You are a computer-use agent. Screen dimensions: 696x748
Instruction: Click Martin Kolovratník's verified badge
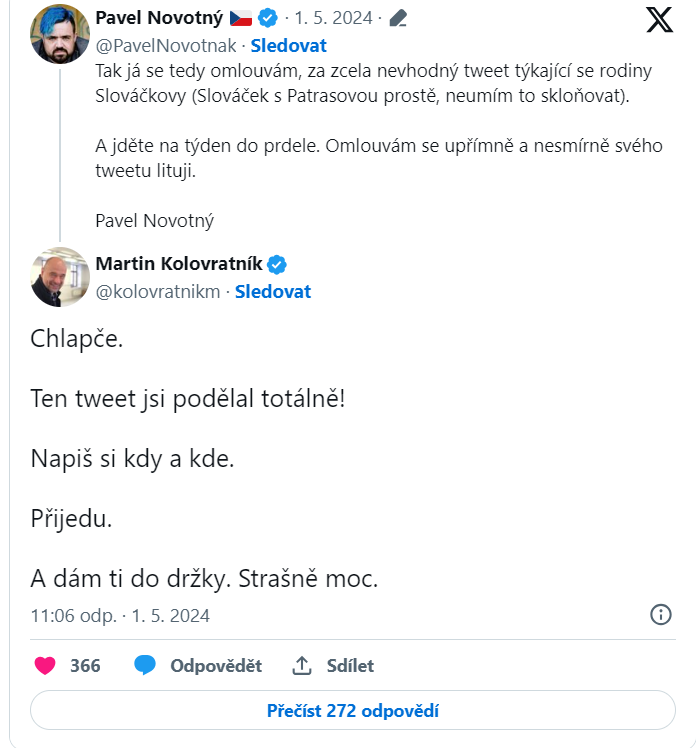point(277,264)
